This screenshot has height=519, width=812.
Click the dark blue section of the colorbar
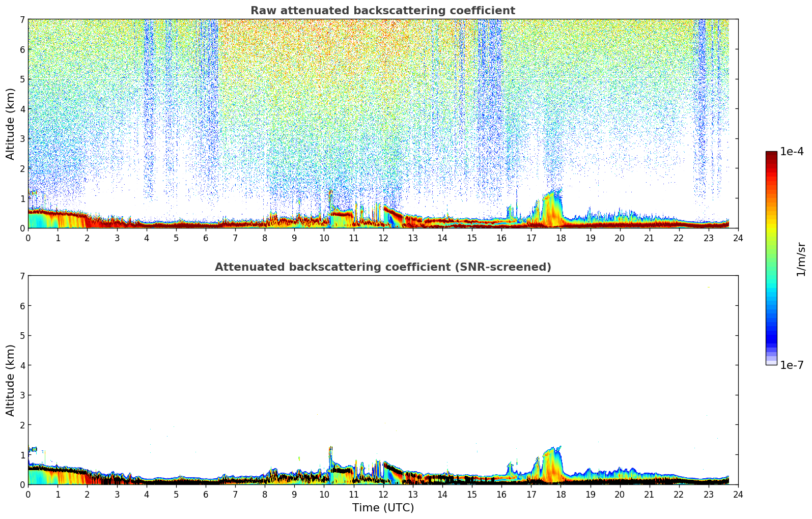coord(771,336)
